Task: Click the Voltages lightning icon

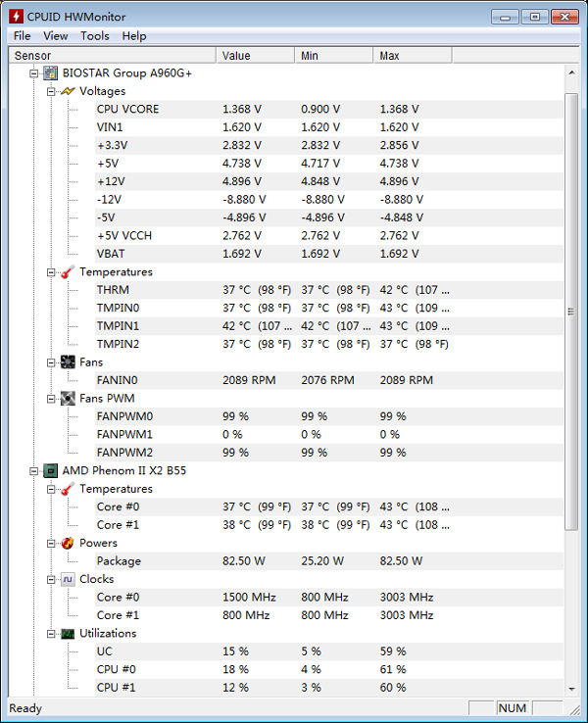Action: click(x=68, y=91)
